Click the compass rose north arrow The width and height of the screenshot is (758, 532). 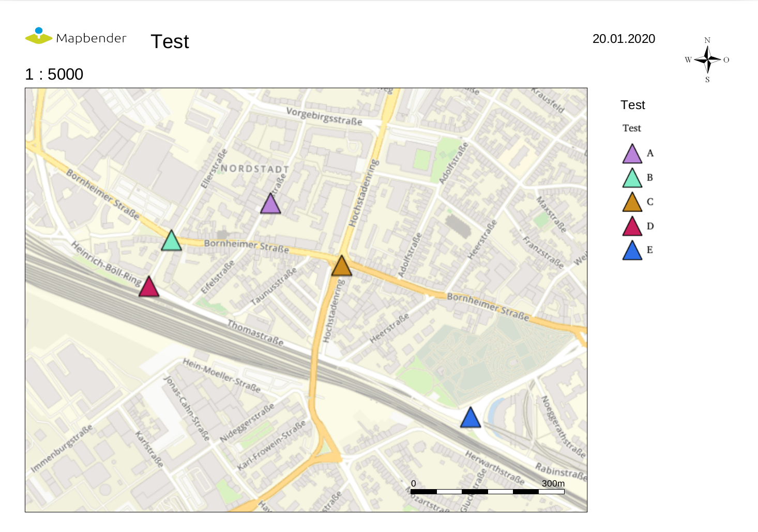[707, 59]
